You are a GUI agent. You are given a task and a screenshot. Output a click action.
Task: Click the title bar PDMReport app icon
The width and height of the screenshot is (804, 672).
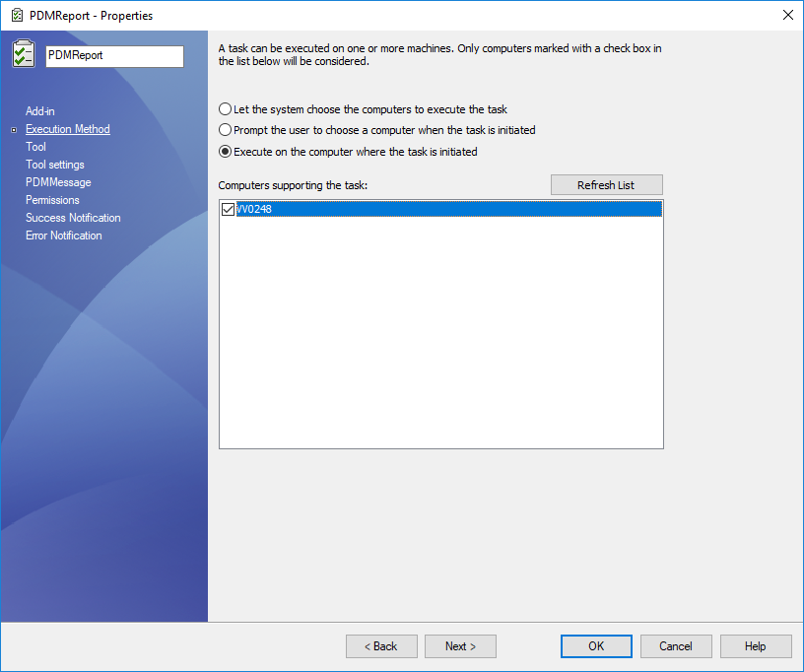click(x=17, y=15)
